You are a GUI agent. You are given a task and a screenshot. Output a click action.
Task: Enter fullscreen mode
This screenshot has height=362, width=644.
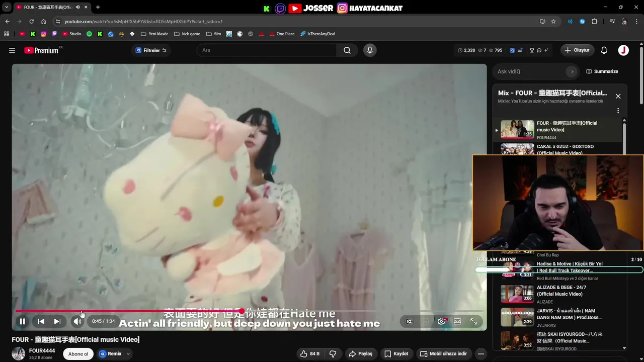pos(473,321)
